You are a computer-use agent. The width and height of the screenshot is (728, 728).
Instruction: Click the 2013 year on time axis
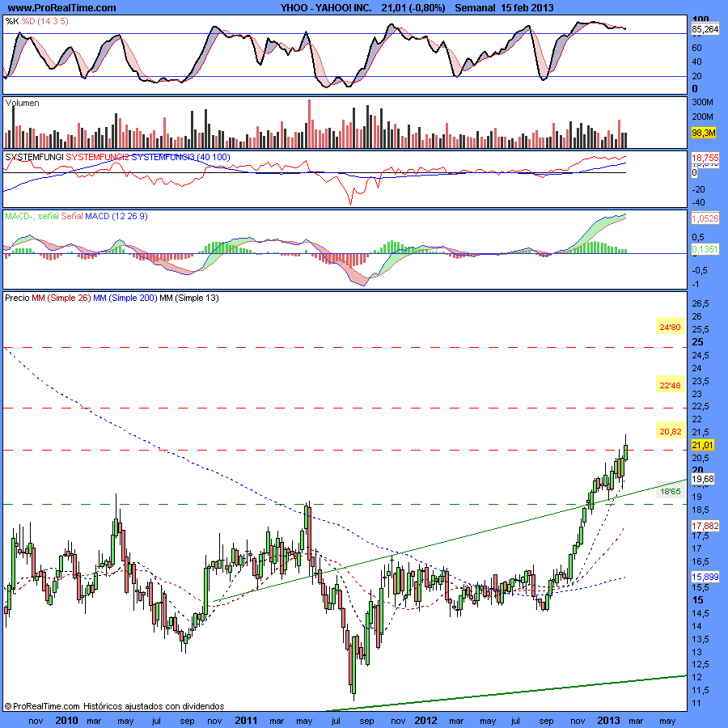608,721
